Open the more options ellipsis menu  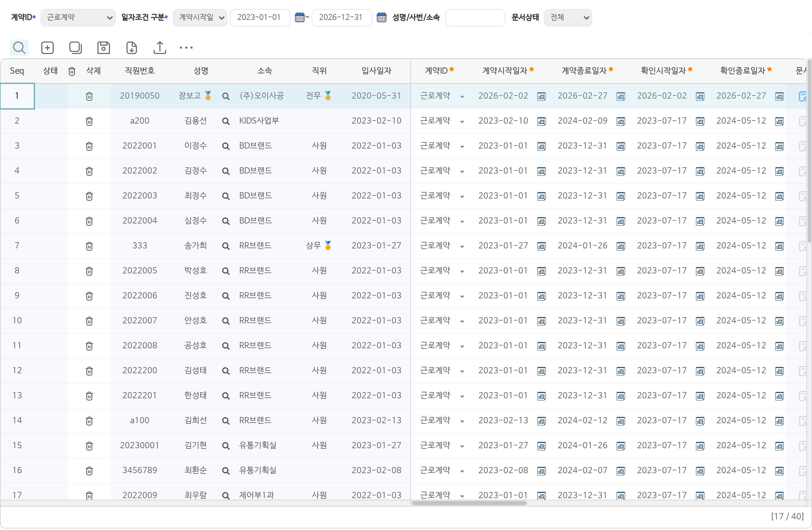coord(186,48)
